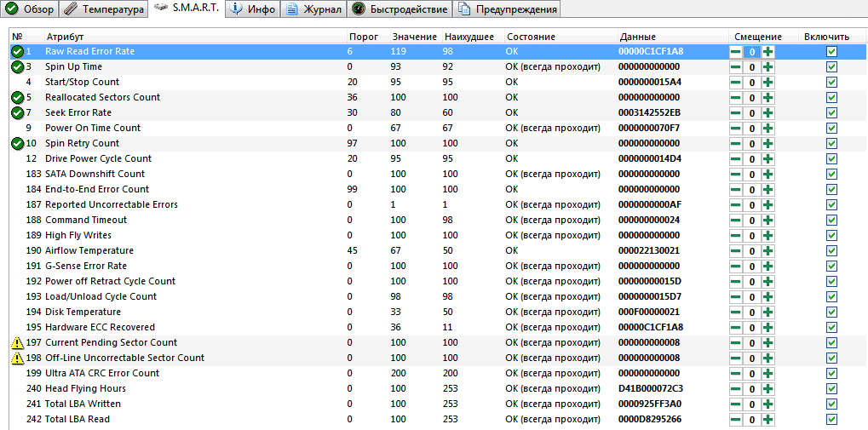Uncheck enable box for Total LBA Written

(x=831, y=404)
